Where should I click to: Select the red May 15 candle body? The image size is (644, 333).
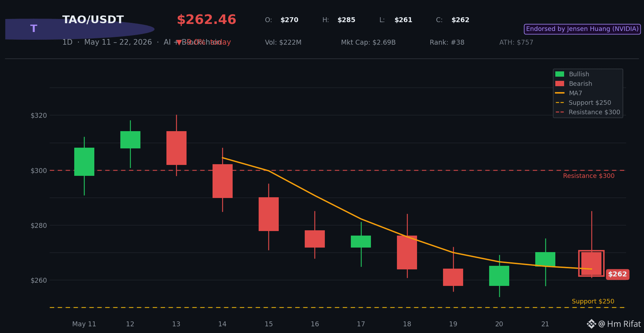pyautogui.click(x=269, y=214)
